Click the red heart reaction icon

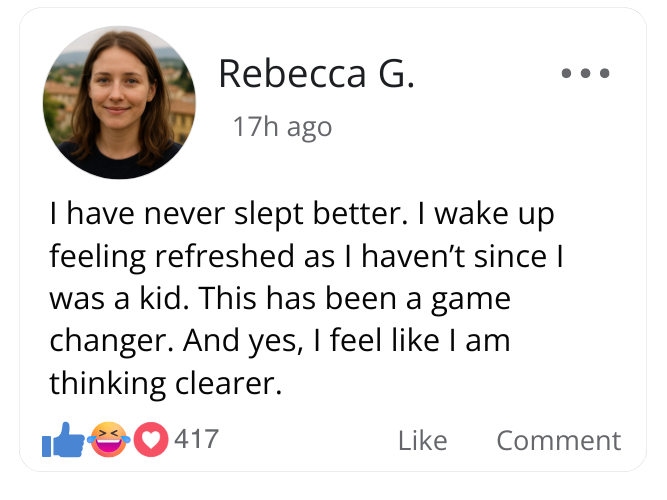[151, 439]
